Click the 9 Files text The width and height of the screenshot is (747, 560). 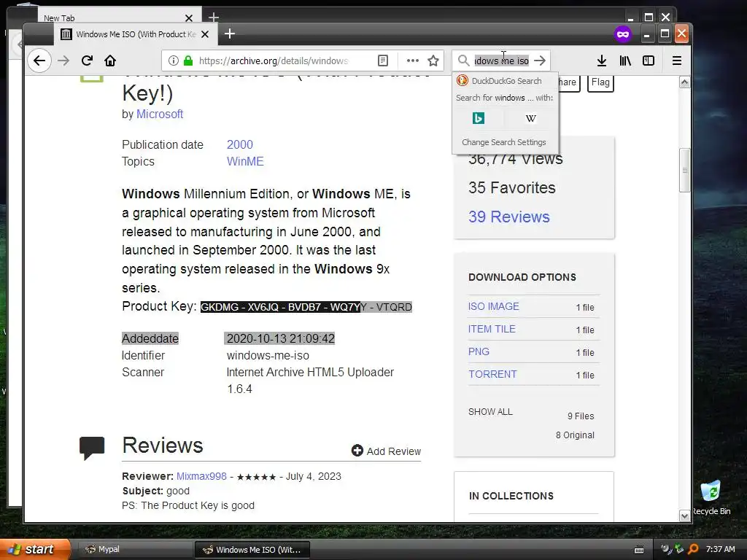point(581,416)
